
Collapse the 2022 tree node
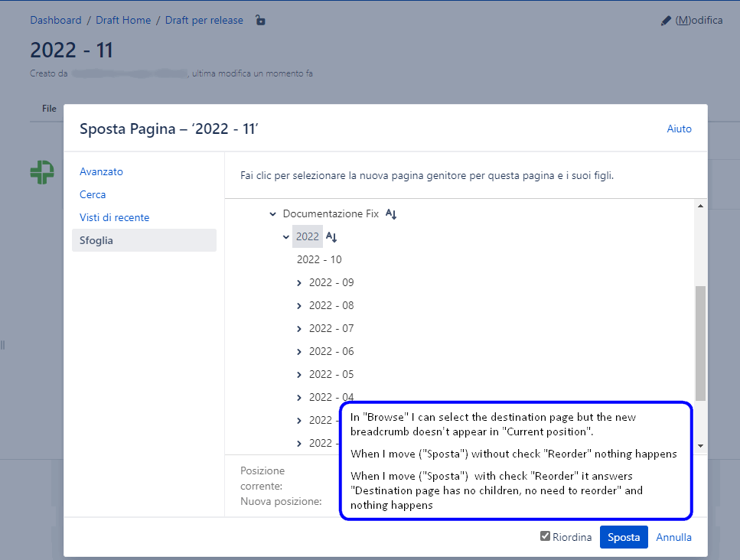[x=286, y=237]
